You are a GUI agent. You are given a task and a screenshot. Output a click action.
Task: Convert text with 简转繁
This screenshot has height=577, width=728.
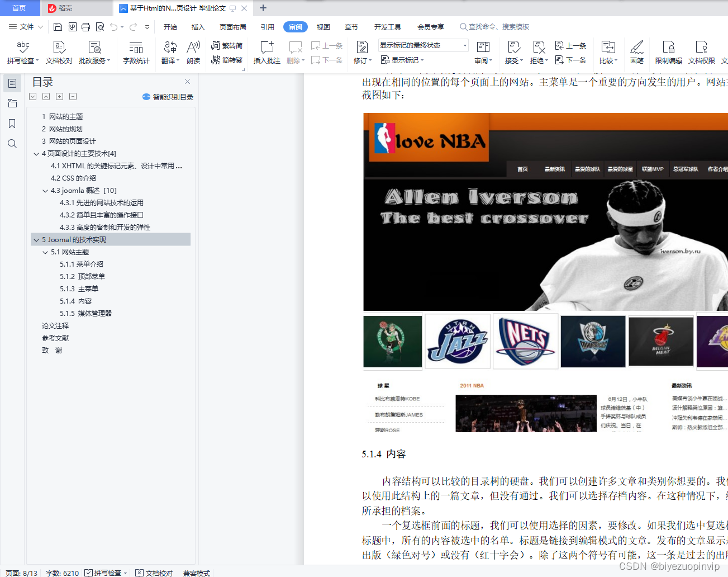coord(227,60)
